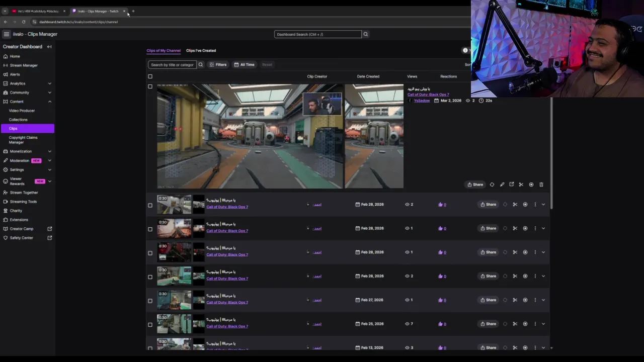Open Collections under Content
The width and height of the screenshot is (644, 362).
(18, 120)
